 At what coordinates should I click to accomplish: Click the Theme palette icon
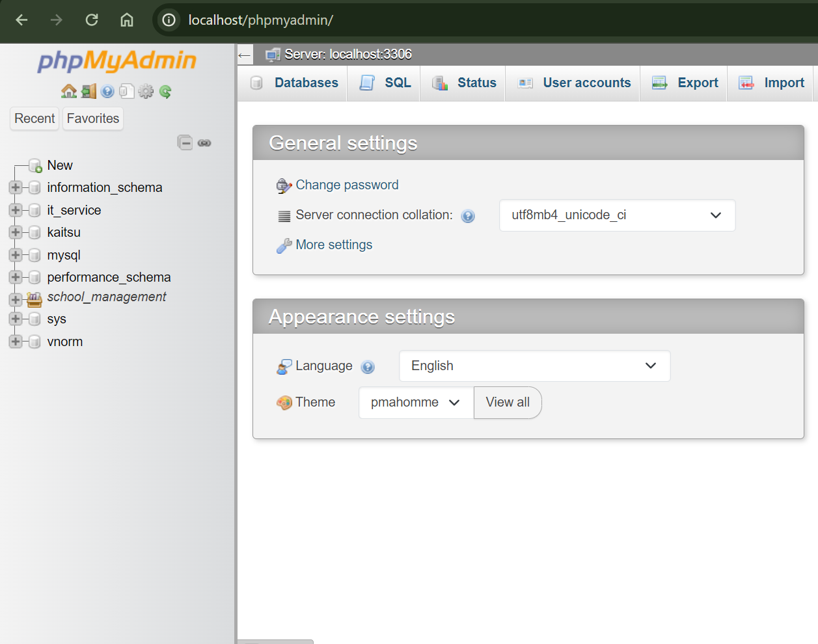click(284, 403)
